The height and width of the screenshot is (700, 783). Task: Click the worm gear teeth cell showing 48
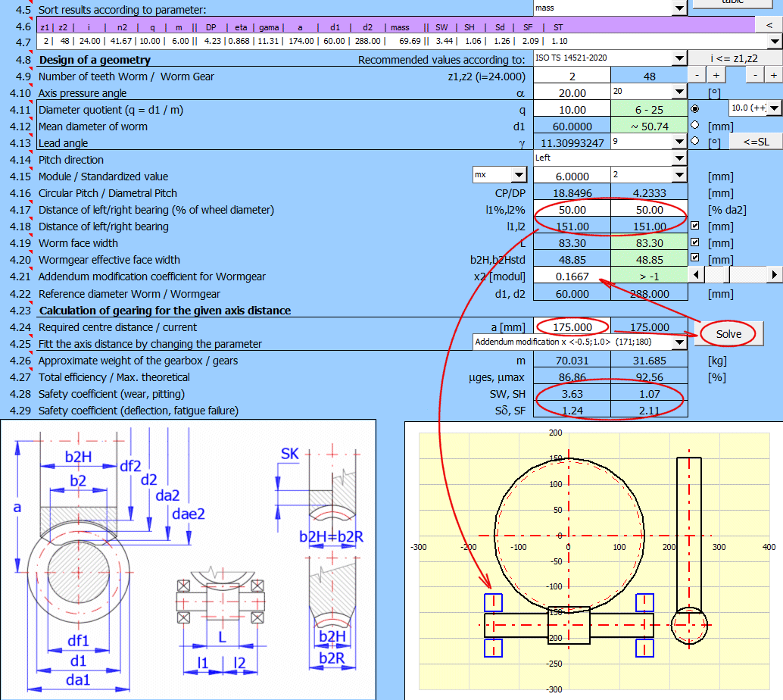pyautogui.click(x=649, y=76)
